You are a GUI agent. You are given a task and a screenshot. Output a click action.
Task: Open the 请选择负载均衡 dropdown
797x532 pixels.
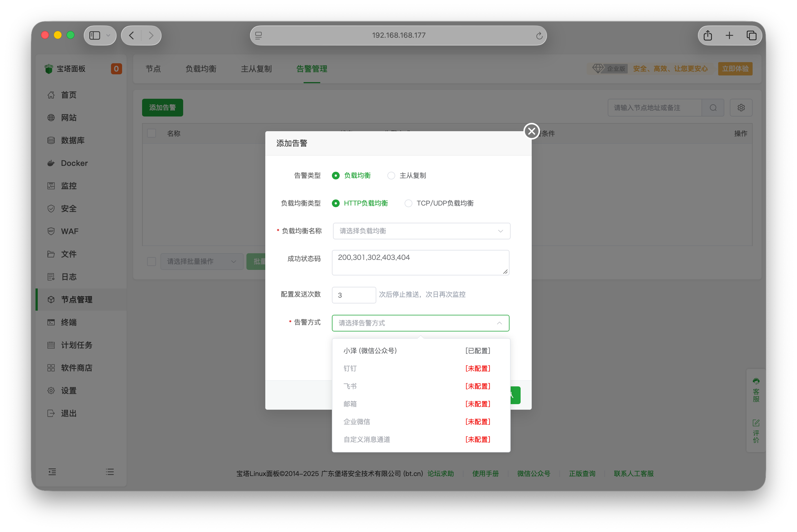(421, 231)
